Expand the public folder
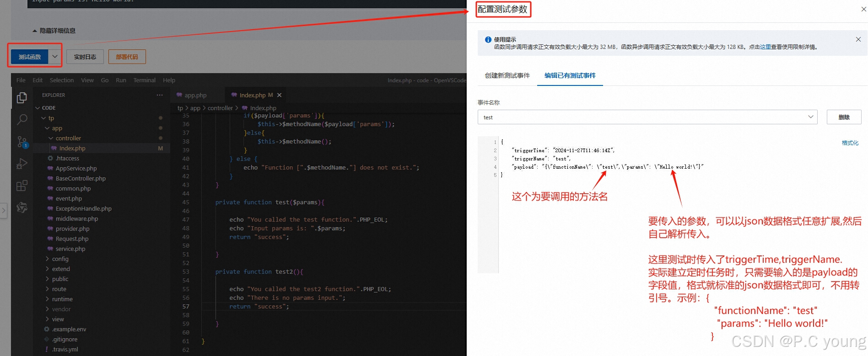The width and height of the screenshot is (868, 356). click(57, 279)
